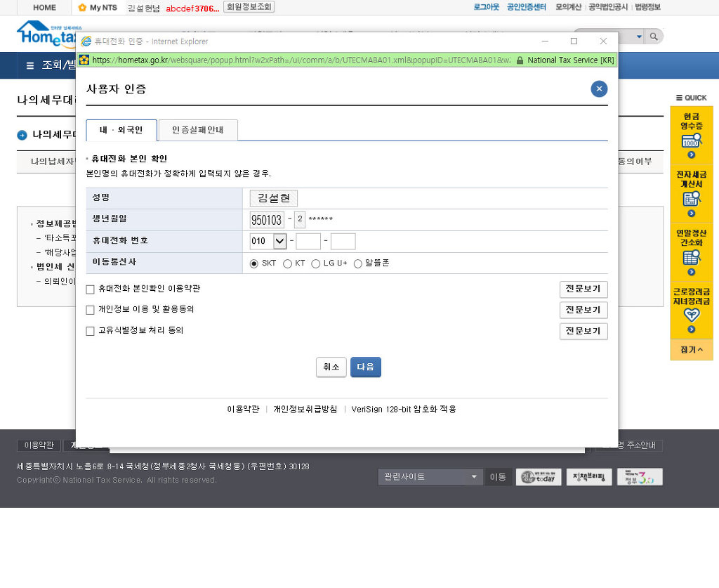Check 휴대전화 본인확인 이용약관 checkbox
This screenshot has height=588, width=719.
[90, 289]
